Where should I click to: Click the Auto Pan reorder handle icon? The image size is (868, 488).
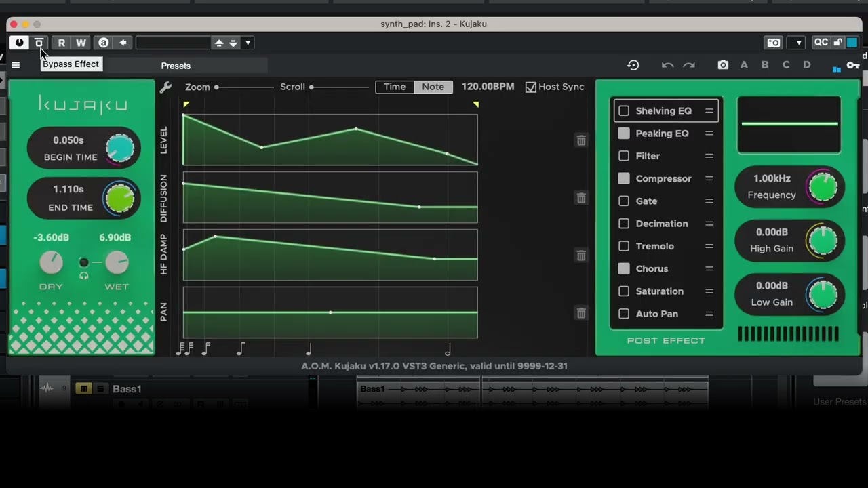[709, 314]
